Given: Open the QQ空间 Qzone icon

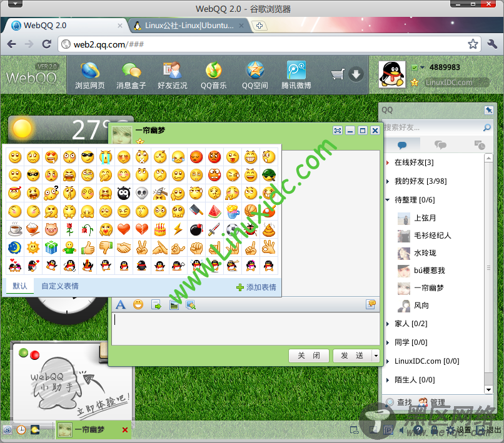Looking at the screenshot, I should tap(255, 76).
